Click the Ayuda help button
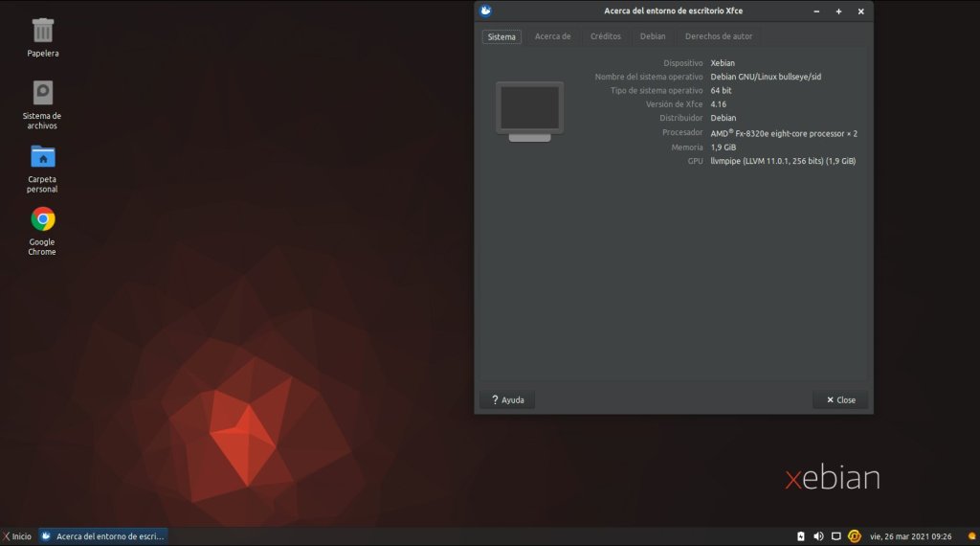This screenshot has height=546, width=980. [507, 399]
